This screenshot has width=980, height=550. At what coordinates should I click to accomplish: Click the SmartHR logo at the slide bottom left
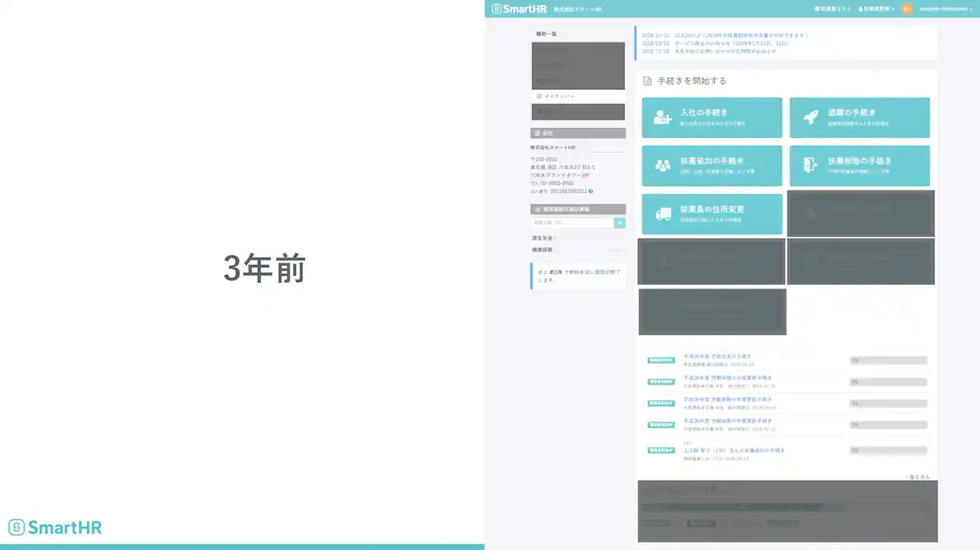(53, 527)
